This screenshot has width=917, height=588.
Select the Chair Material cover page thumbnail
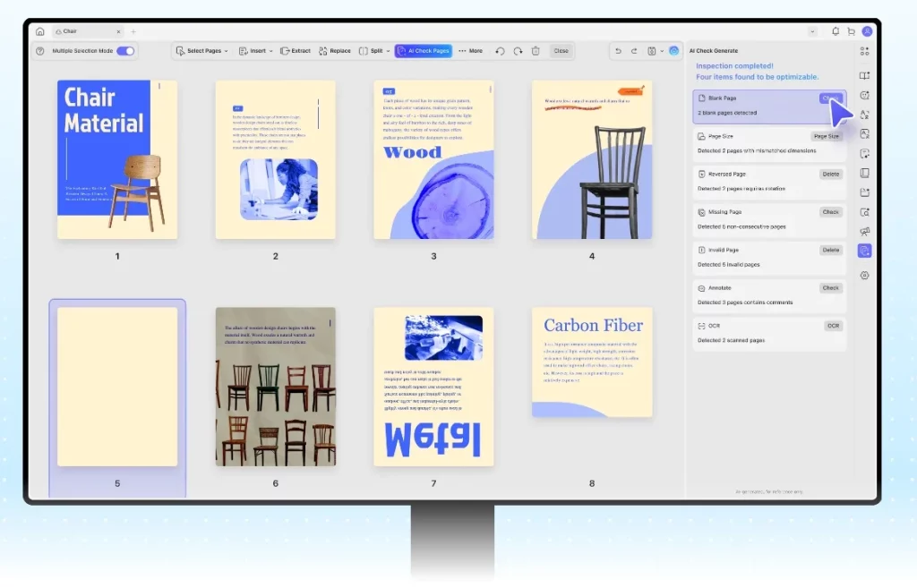click(x=117, y=159)
